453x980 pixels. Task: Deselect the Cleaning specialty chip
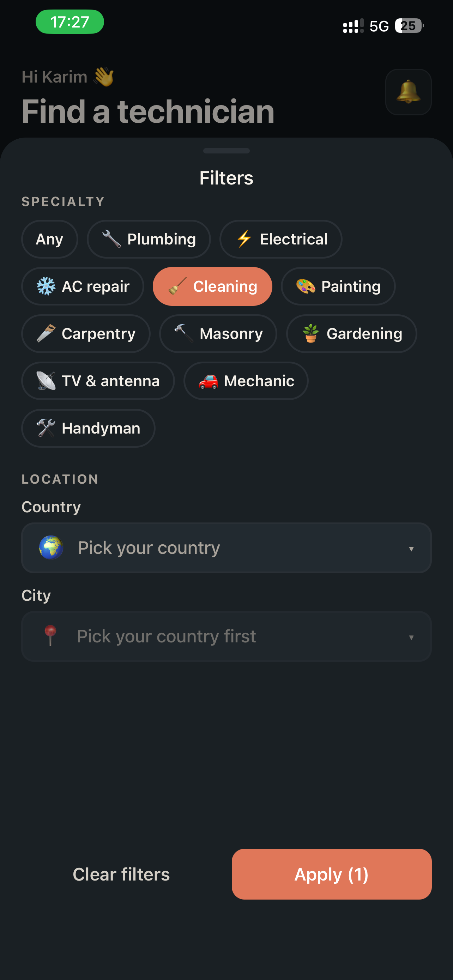212,286
